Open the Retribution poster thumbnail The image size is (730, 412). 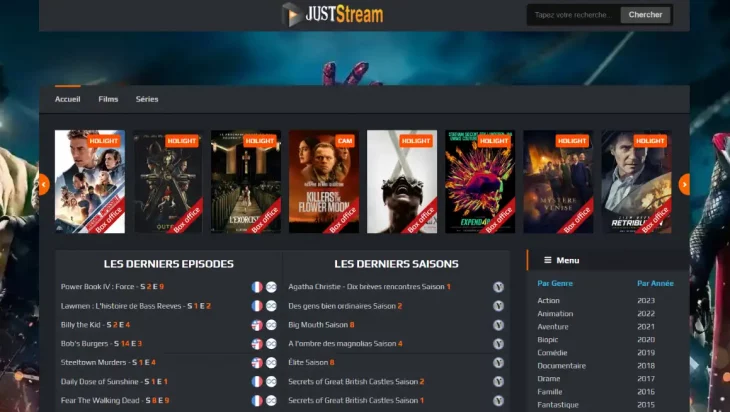(x=636, y=182)
